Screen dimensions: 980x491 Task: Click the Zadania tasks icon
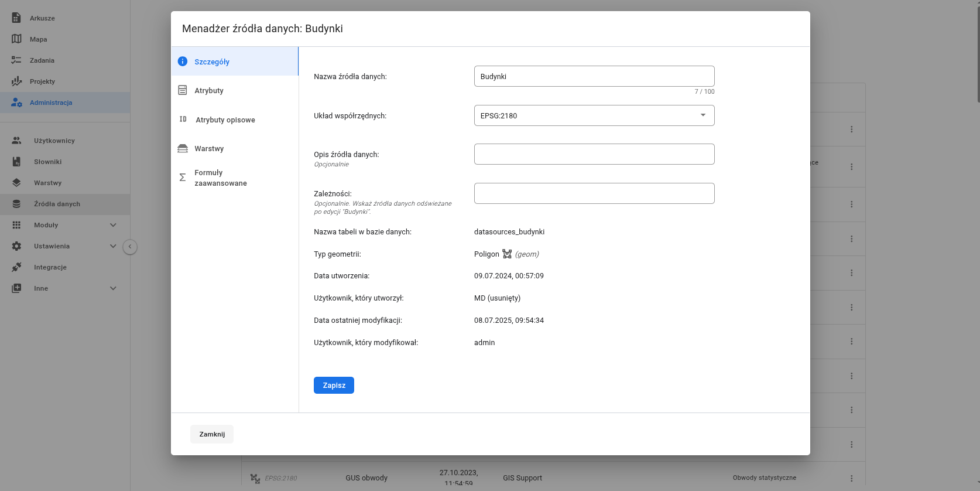[x=16, y=60]
